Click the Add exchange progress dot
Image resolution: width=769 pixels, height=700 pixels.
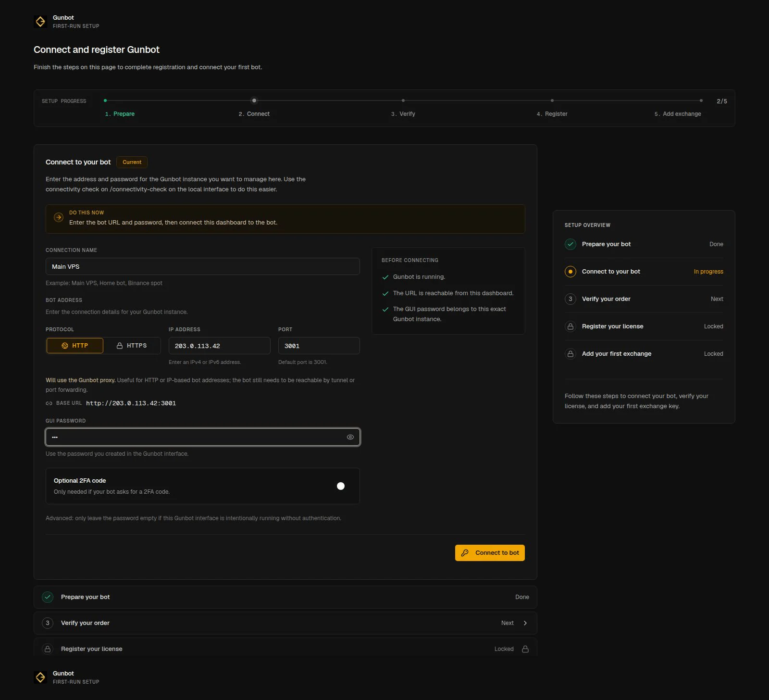pyautogui.click(x=701, y=100)
